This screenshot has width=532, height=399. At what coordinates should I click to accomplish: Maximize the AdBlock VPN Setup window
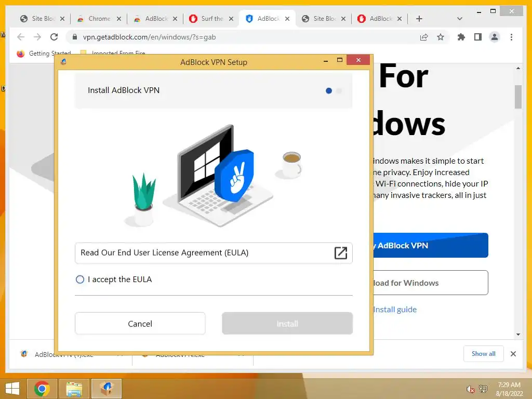340,60
